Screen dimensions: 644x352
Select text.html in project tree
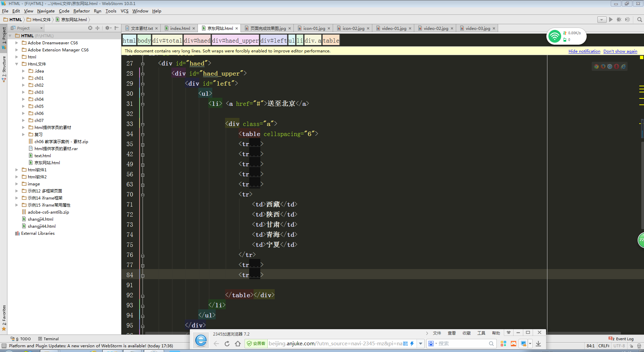click(43, 156)
